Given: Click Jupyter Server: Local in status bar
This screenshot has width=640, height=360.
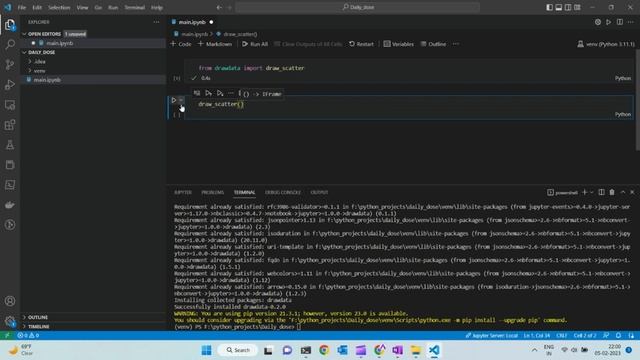Looking at the screenshot, I should 491,336.
